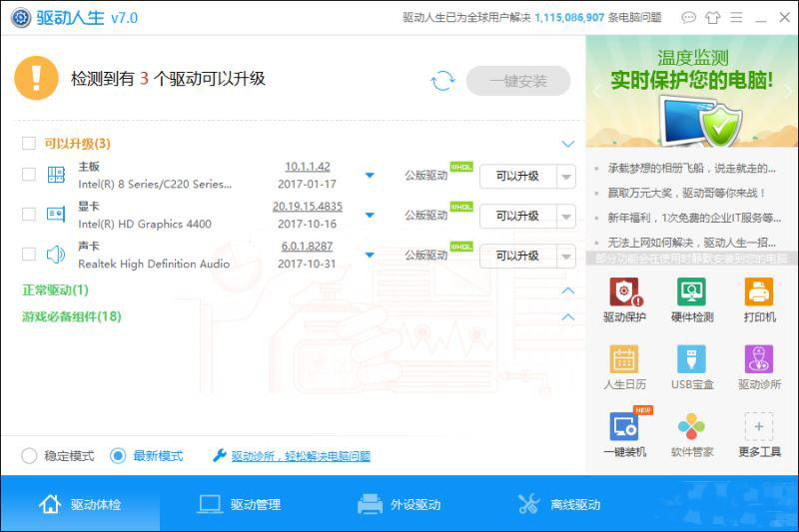Screen dimensions: 799x532
Task: Open the 驱动诊所，轻松解决电脑问题 link
Action: pos(301,455)
